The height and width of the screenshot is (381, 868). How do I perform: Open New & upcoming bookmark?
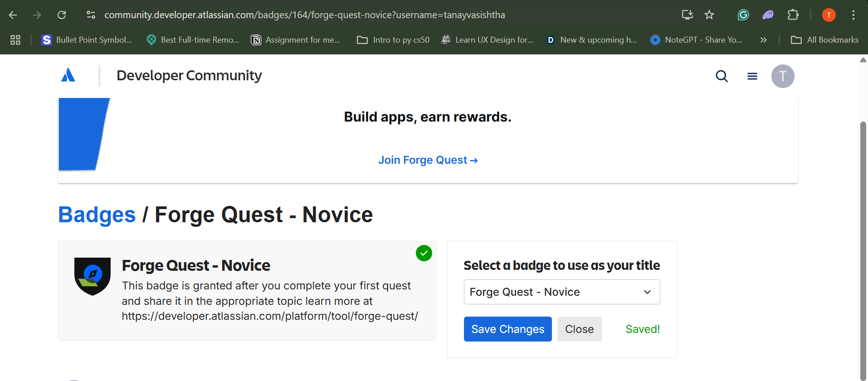pos(591,40)
